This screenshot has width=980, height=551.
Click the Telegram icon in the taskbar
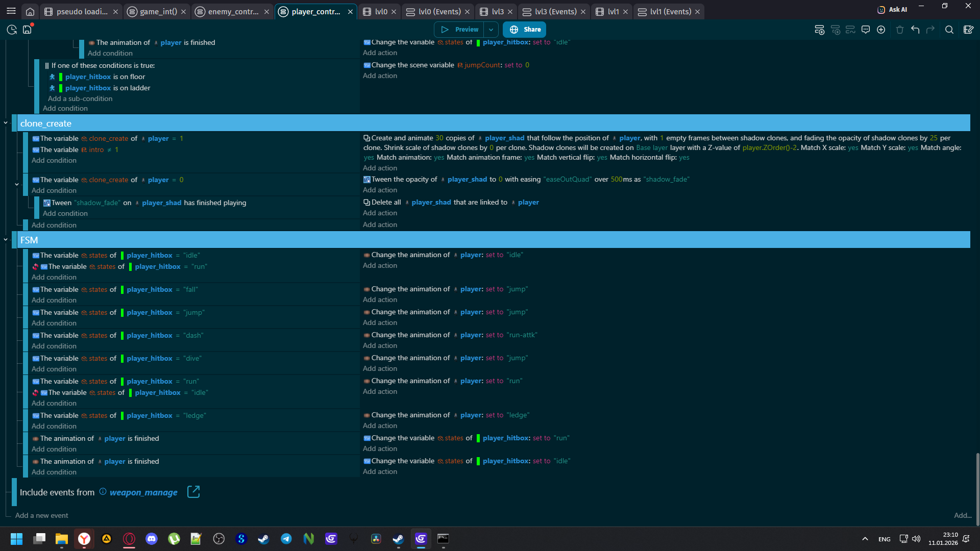286,539
